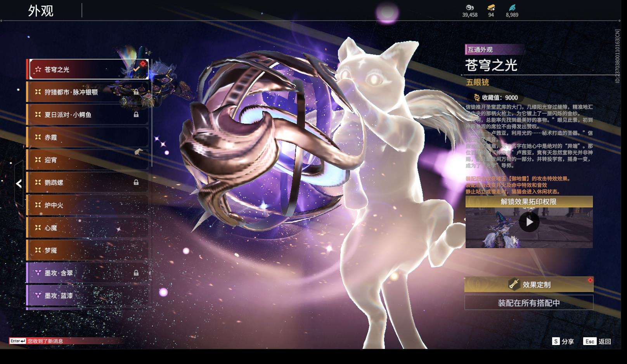Pick the 鹦鹉螺 skin entry

click(87, 183)
